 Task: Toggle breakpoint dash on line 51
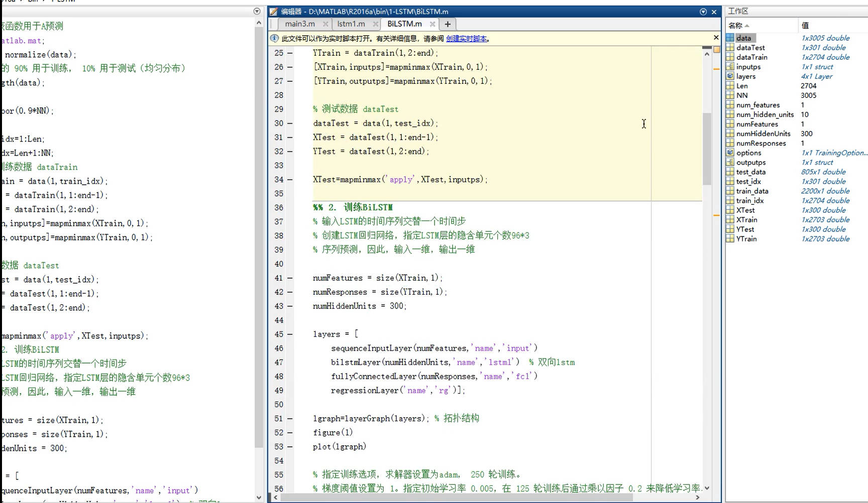[290, 418]
